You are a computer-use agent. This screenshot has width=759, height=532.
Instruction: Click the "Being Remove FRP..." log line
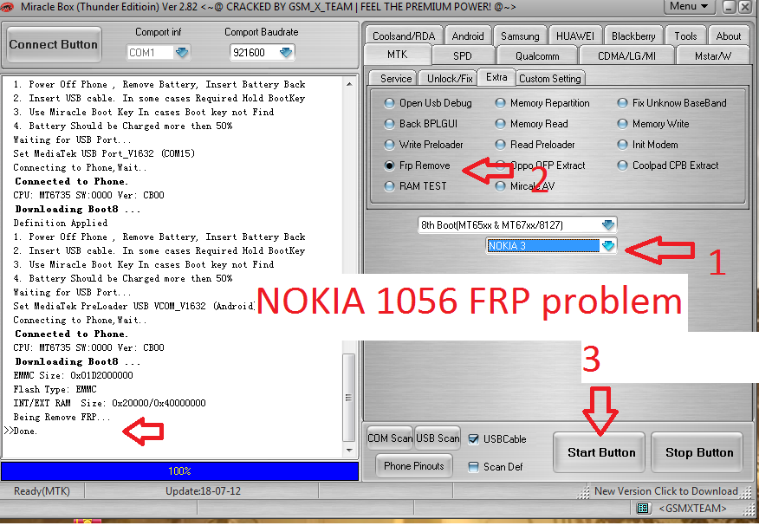click(62, 417)
